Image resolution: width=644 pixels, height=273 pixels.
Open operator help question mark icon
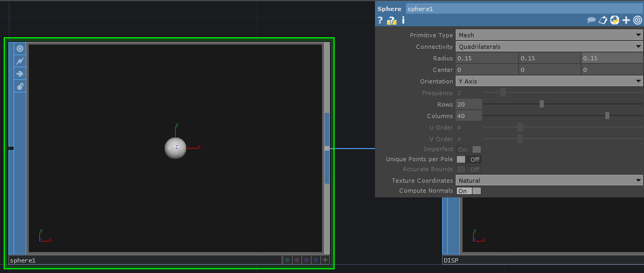tap(380, 20)
